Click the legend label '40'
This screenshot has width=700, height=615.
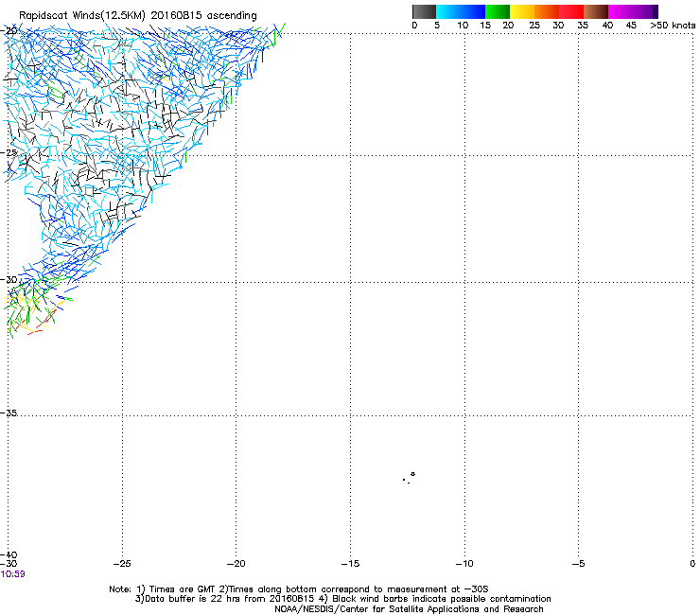tap(607, 26)
